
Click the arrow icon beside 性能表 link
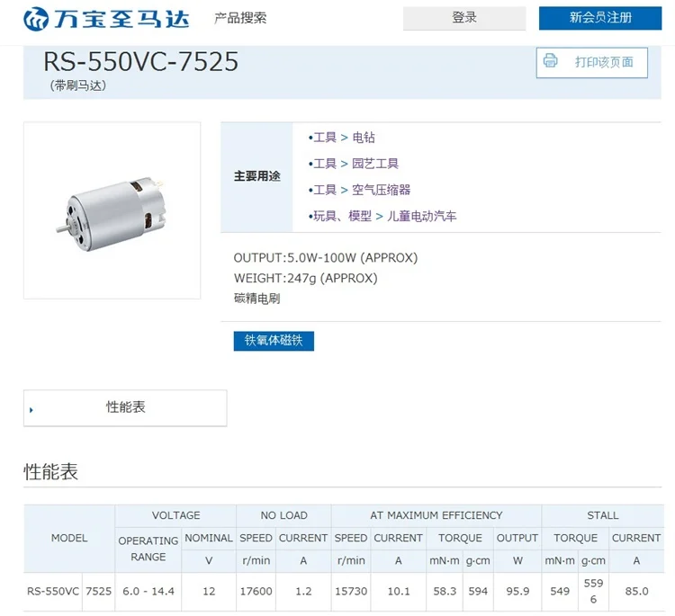click(x=31, y=410)
